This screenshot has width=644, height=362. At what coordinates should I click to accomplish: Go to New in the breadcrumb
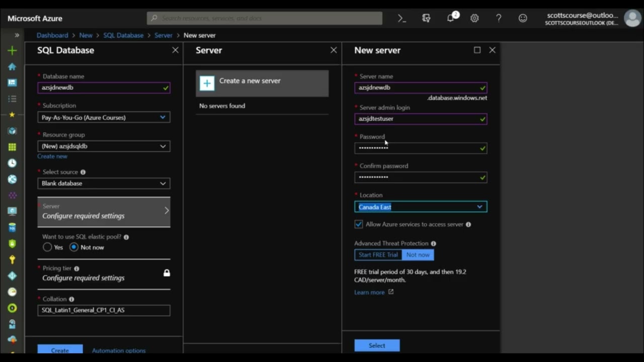86,35
